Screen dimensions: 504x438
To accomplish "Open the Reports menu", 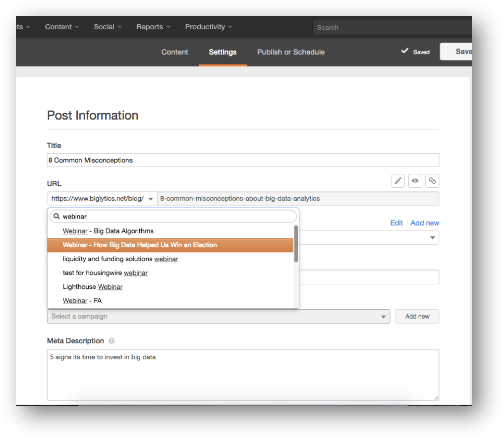I will [150, 27].
